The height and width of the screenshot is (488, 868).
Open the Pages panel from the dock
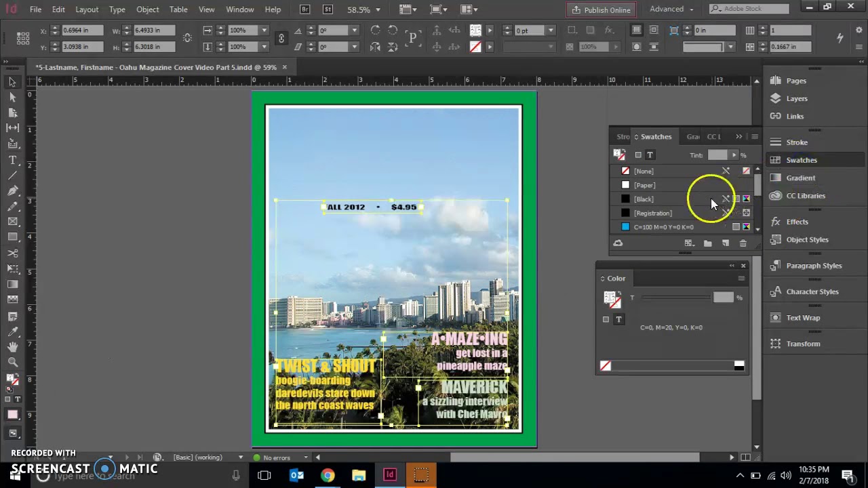point(796,81)
